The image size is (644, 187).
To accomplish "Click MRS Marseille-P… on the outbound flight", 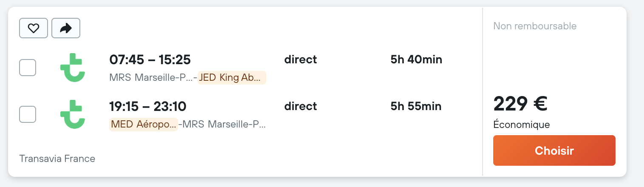I will tap(151, 78).
